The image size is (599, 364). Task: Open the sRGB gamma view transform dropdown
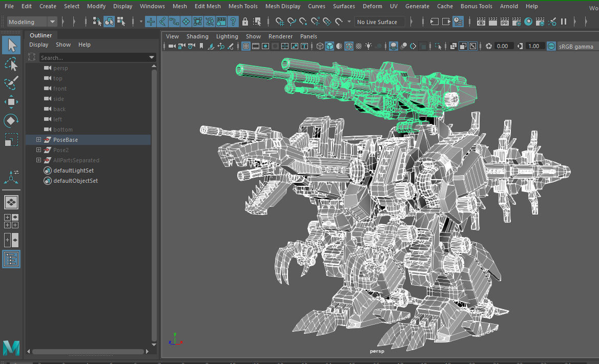(x=577, y=47)
